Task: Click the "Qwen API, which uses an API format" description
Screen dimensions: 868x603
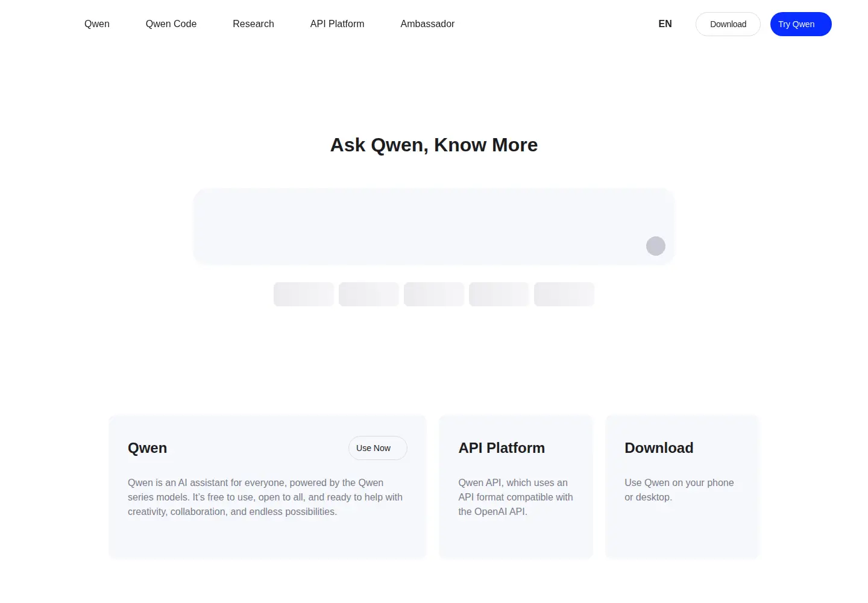Action: click(515, 497)
